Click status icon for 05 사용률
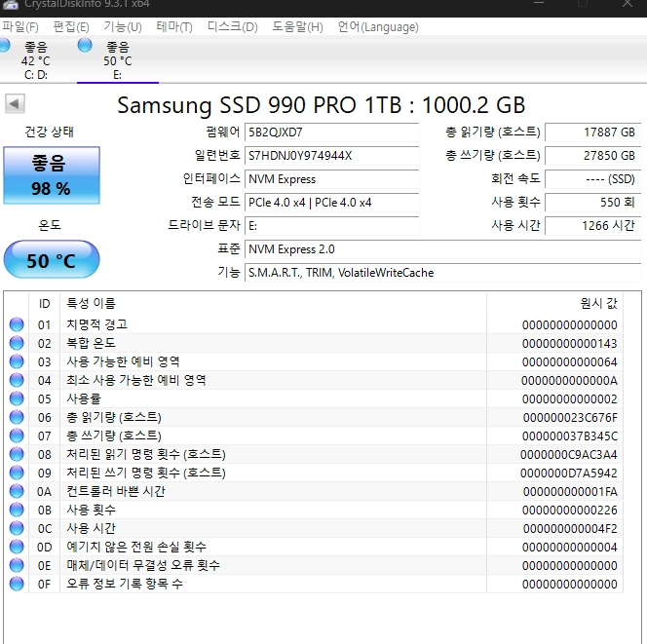Screen dimensions: 647x644 [17, 398]
